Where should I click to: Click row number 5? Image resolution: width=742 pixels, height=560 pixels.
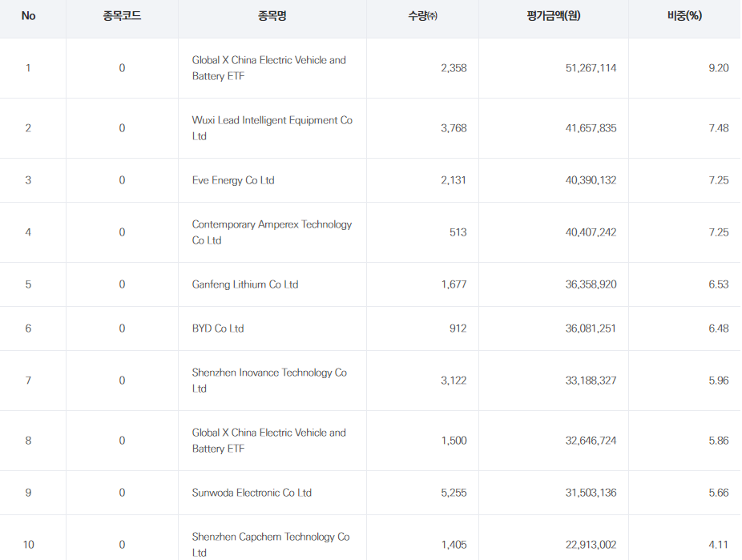(28, 284)
